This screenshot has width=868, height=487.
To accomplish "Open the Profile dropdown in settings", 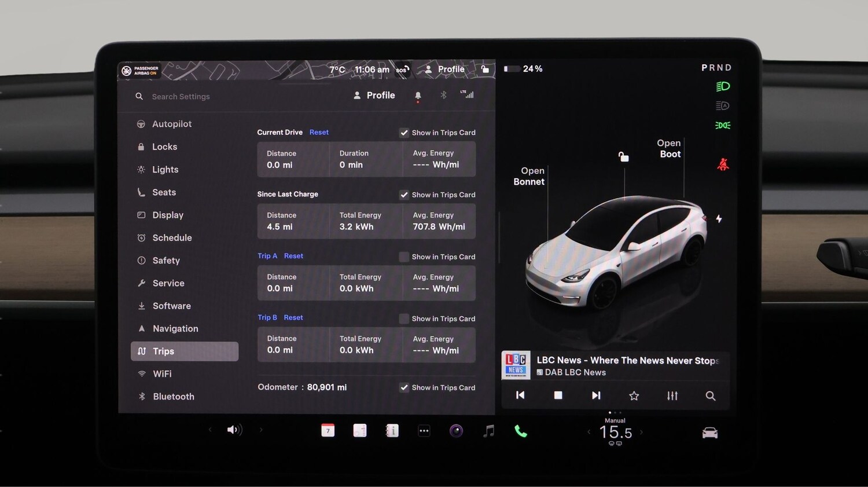I will point(374,95).
